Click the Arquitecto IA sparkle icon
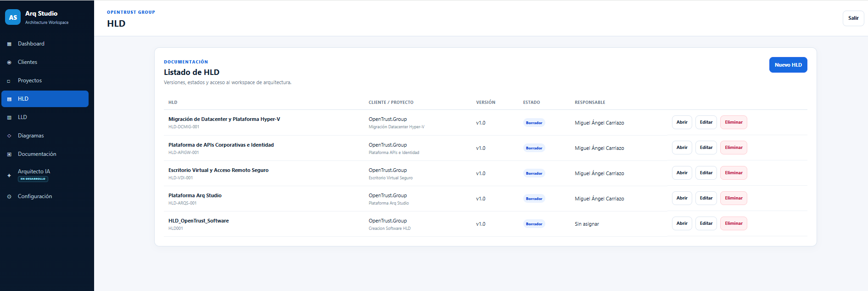The image size is (868, 291). pos(9,176)
